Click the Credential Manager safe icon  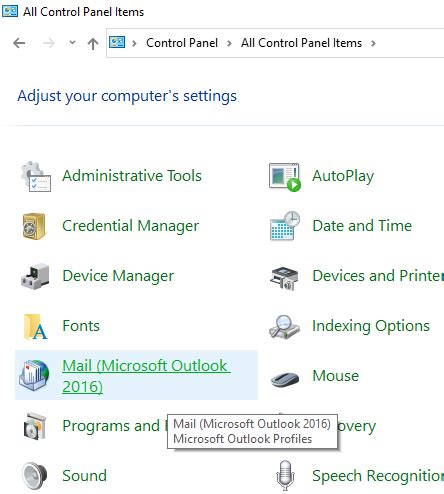point(34,226)
